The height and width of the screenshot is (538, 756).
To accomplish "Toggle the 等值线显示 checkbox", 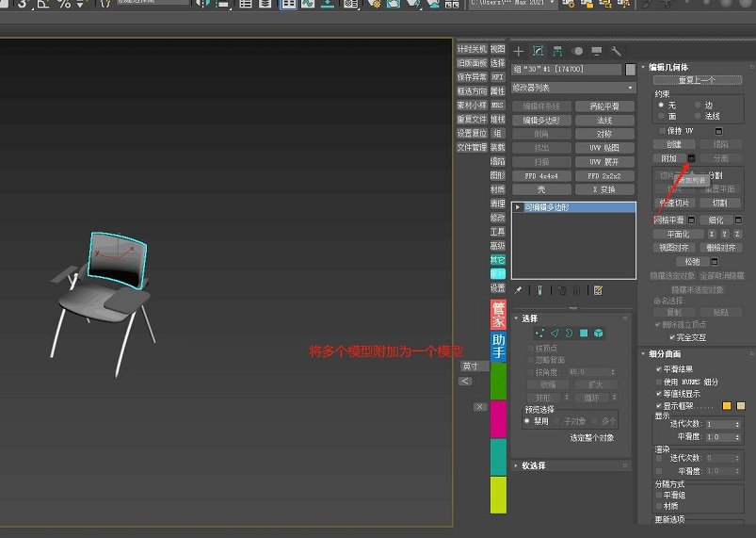I will coord(659,394).
